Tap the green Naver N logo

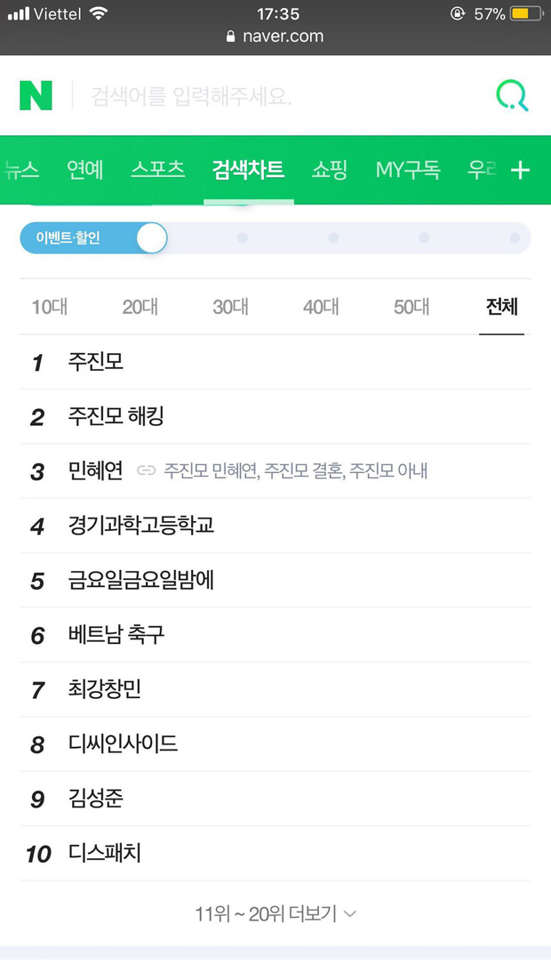(36, 95)
